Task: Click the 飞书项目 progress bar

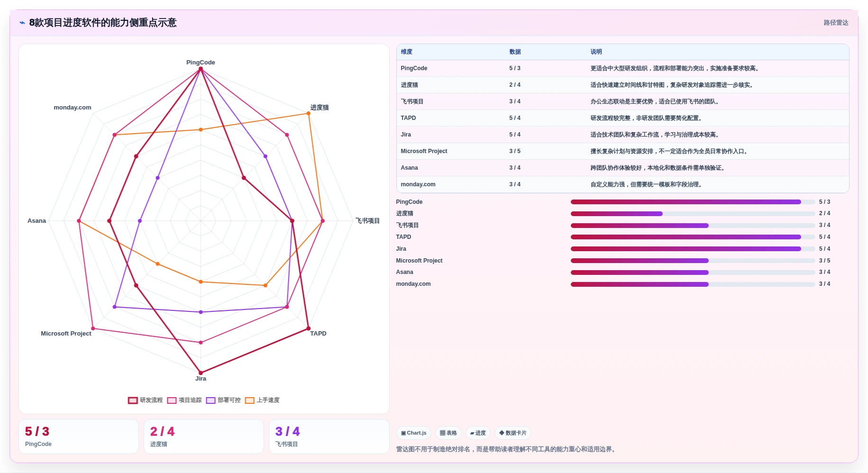Action: 693,226
